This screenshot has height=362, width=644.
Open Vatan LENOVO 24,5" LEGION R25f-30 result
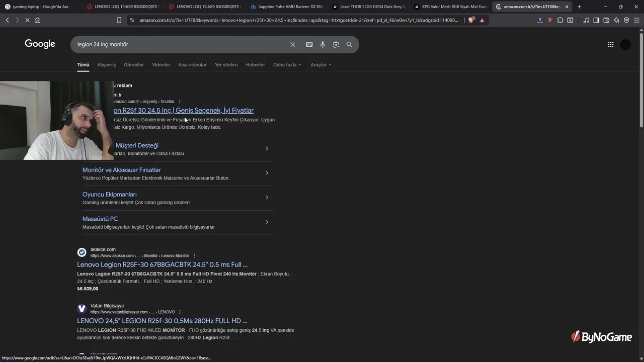coord(162,321)
